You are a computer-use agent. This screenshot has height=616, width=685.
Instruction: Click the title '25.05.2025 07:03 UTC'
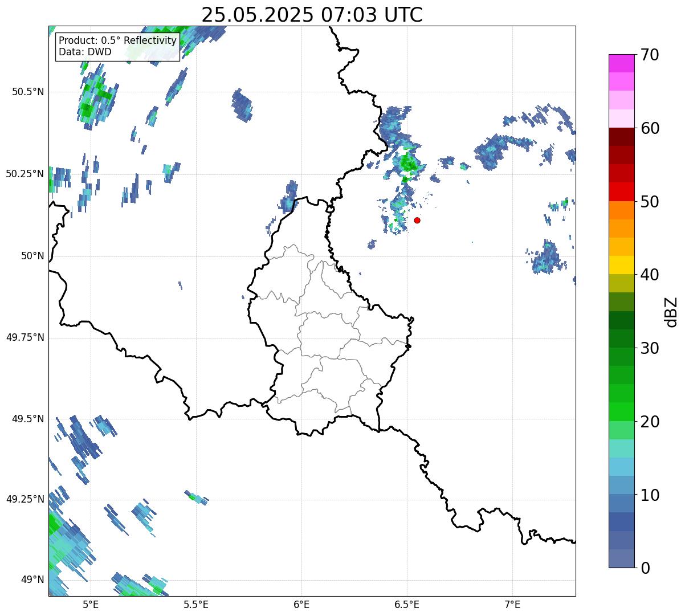click(312, 14)
